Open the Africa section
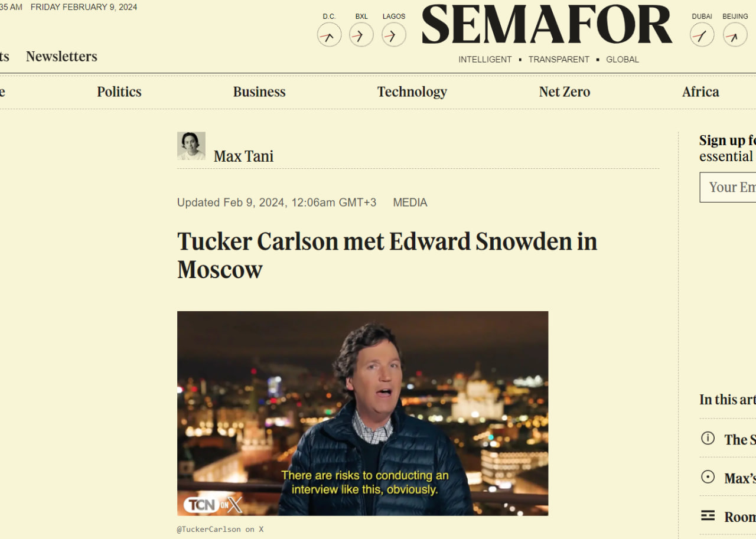Screen dimensions: 756x539 coord(700,92)
